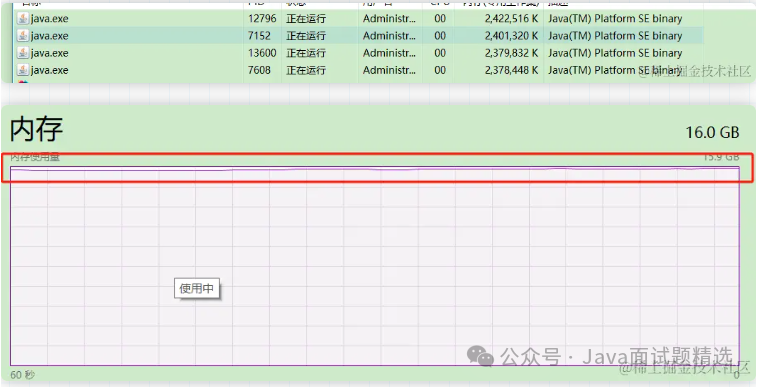
Task: Click the Administr... user cell of PID 7608
Action: pos(389,70)
